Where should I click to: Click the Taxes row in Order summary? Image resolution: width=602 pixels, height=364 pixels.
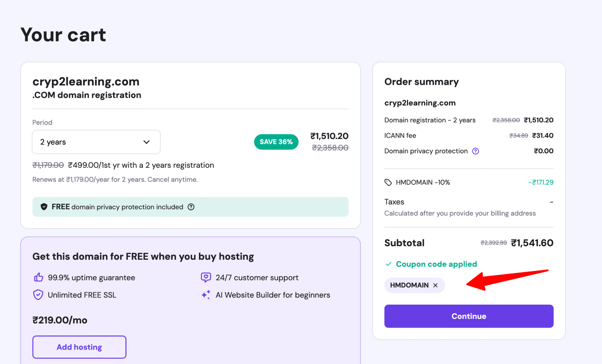[394, 202]
